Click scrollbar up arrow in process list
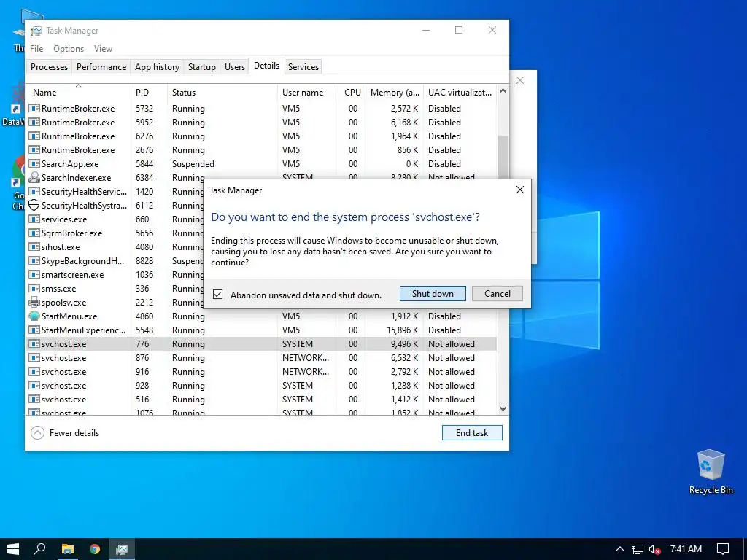This screenshot has width=747, height=560. (x=503, y=91)
